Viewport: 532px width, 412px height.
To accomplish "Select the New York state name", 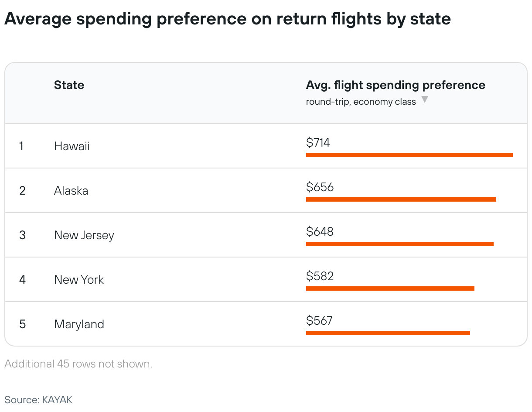I will tap(78, 280).
